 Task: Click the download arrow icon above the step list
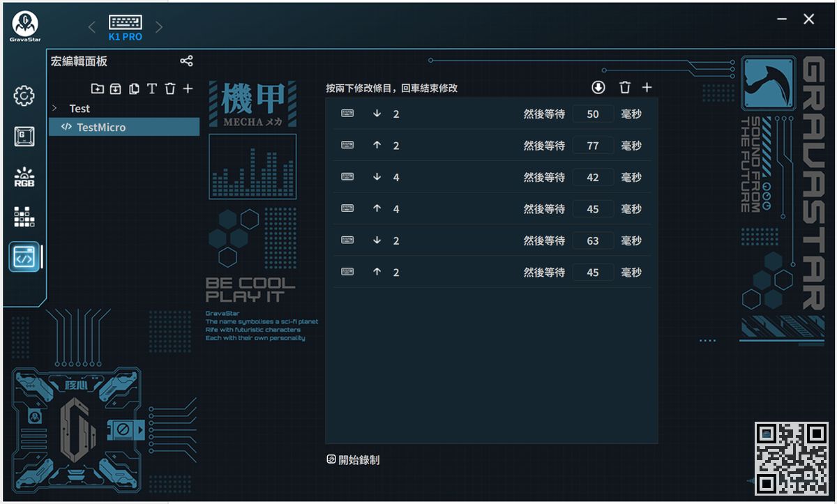point(598,87)
